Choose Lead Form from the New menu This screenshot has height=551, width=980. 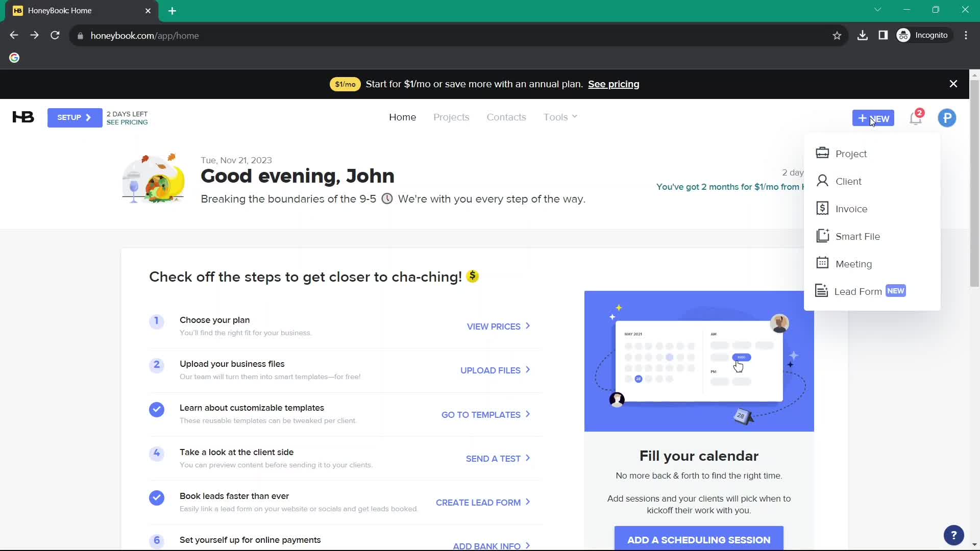(x=872, y=291)
